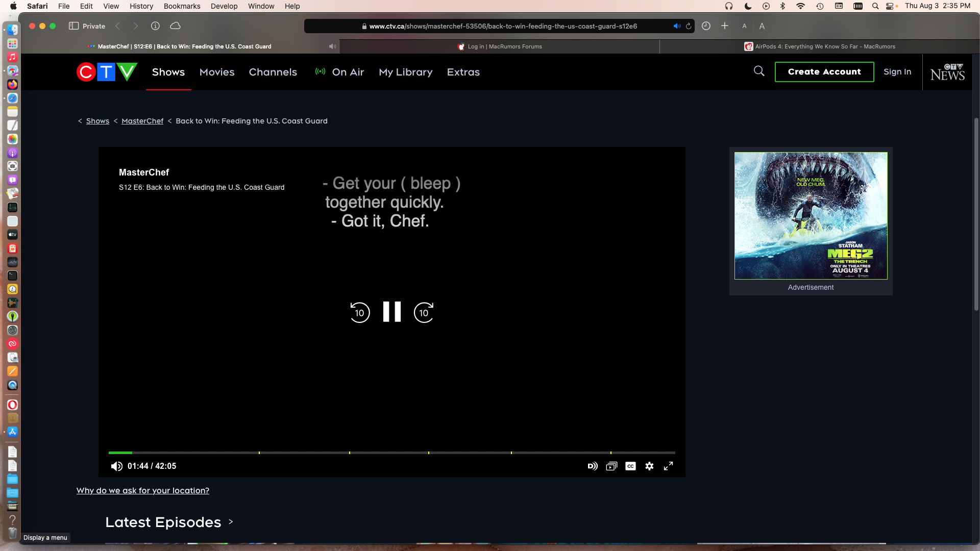Screen dimensions: 980x551
Task: Toggle Do Not Disturb moon icon
Action: [x=748, y=6]
